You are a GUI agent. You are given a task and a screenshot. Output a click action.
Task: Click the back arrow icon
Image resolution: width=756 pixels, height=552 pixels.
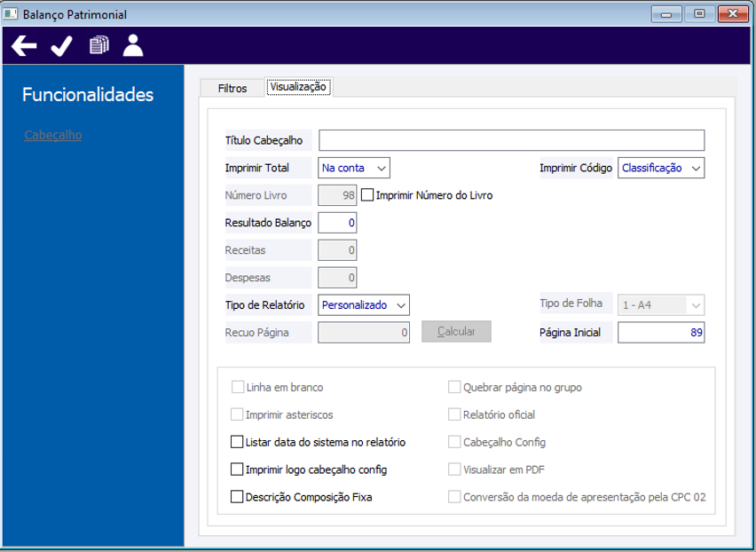24,46
